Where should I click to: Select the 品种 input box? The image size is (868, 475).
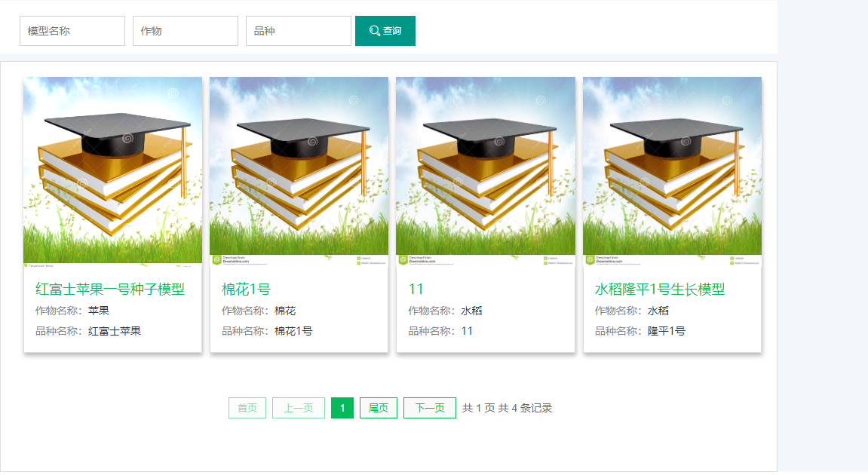click(x=299, y=31)
